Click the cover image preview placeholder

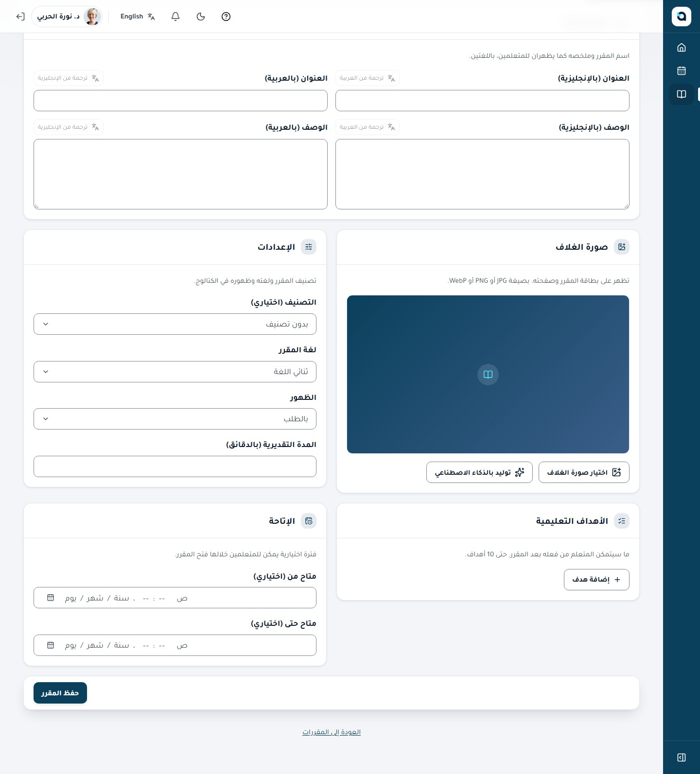pyautogui.click(x=488, y=375)
